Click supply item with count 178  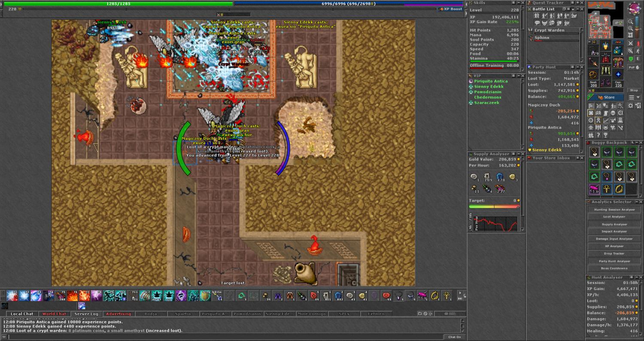pyautogui.click(x=500, y=177)
